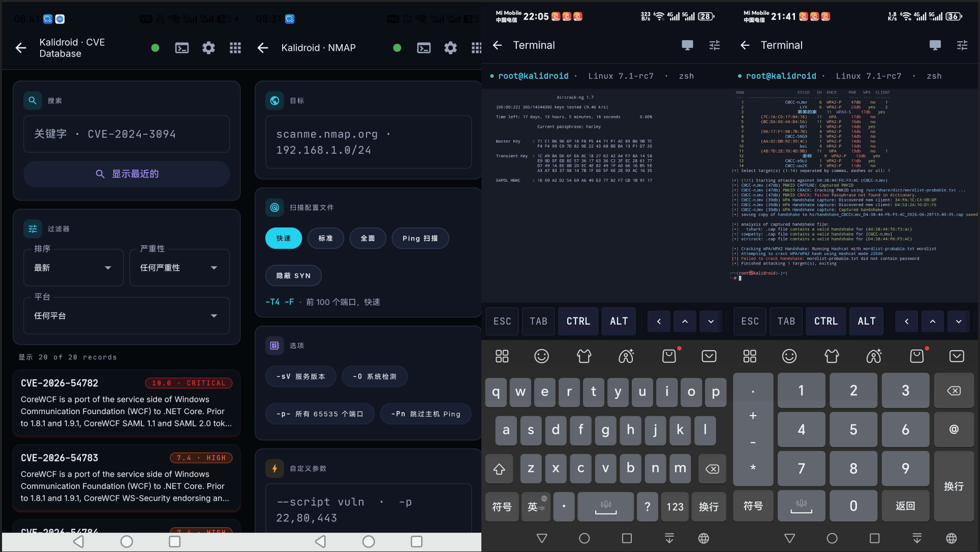Tap up arrow key in first Terminal

685,321
